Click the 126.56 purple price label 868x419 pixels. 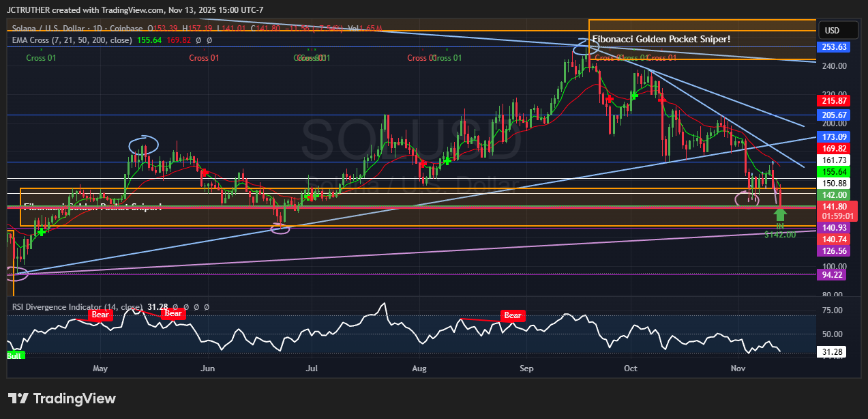click(835, 251)
